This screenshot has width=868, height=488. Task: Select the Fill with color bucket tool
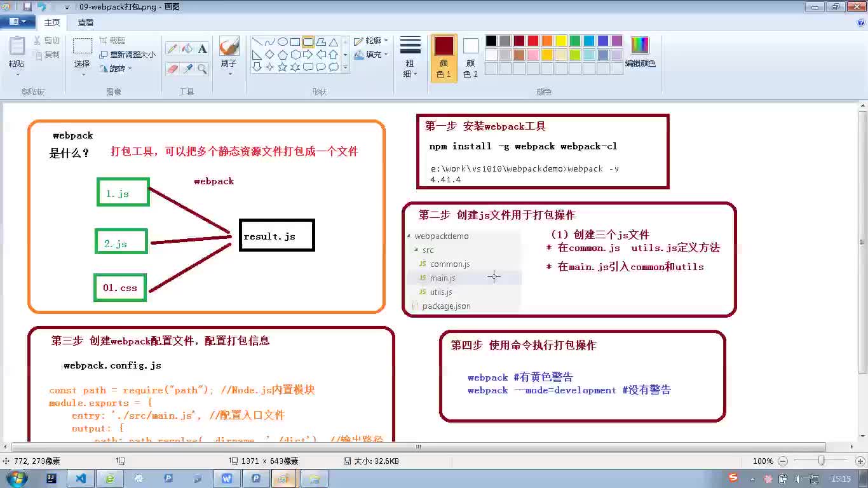point(187,49)
